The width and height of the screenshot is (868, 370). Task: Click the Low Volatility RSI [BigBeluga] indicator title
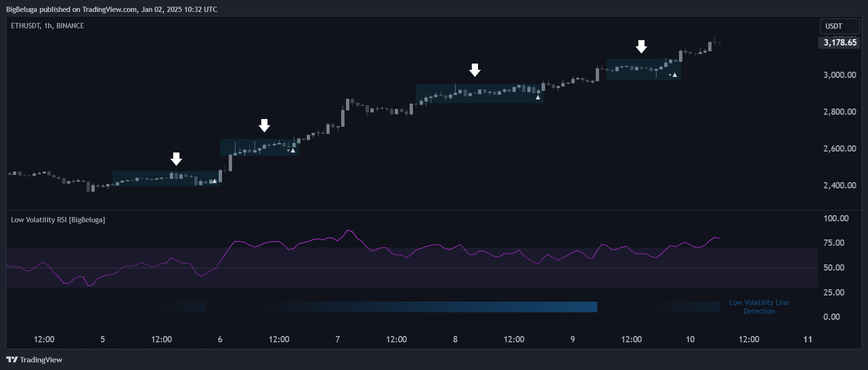58,220
